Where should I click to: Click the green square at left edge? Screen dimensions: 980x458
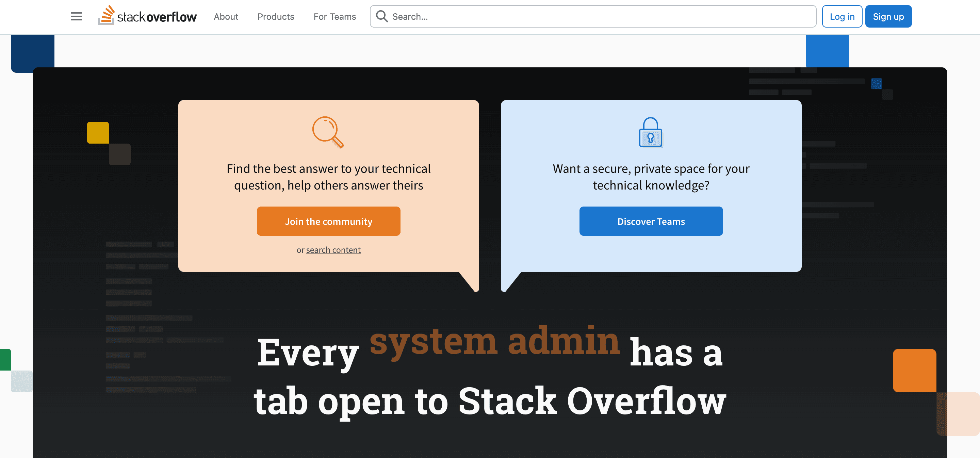pos(5,359)
